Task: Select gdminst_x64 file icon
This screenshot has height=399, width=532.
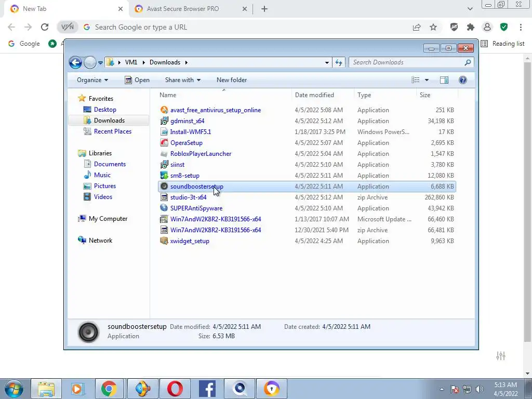Action: click(164, 121)
